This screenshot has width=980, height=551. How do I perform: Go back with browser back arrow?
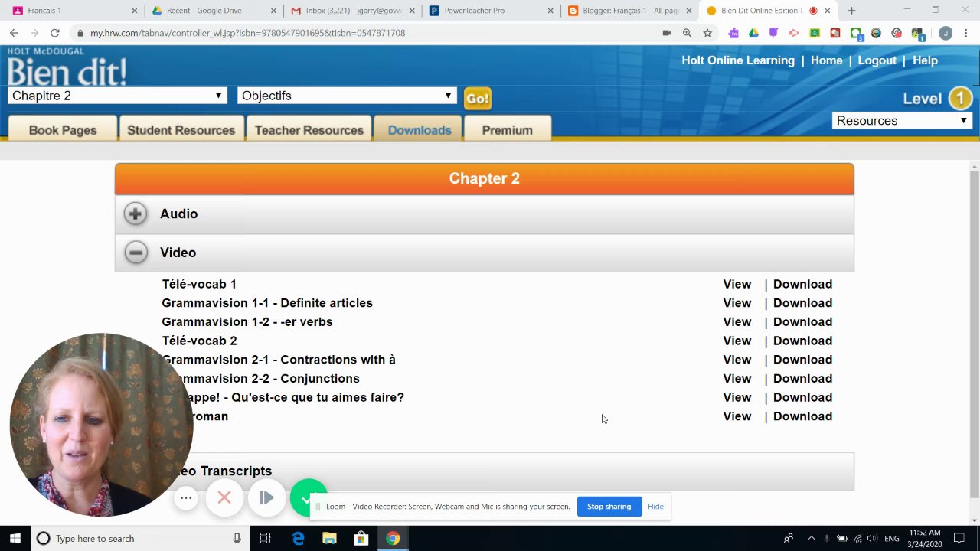point(14,33)
